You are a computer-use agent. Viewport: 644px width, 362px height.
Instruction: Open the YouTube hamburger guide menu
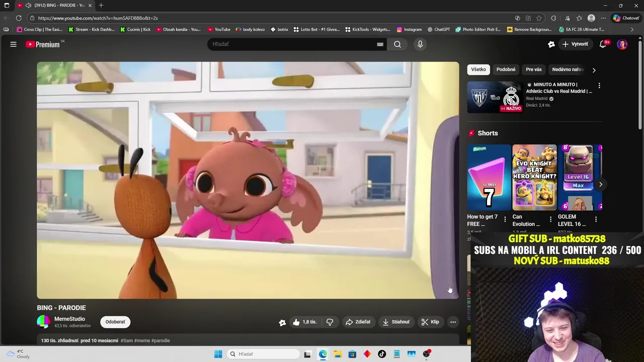click(14, 44)
